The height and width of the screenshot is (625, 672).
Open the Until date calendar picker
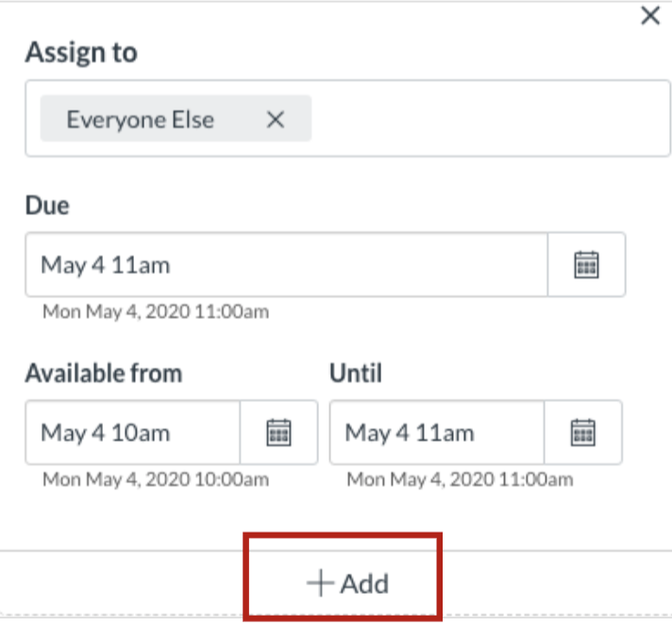click(583, 432)
